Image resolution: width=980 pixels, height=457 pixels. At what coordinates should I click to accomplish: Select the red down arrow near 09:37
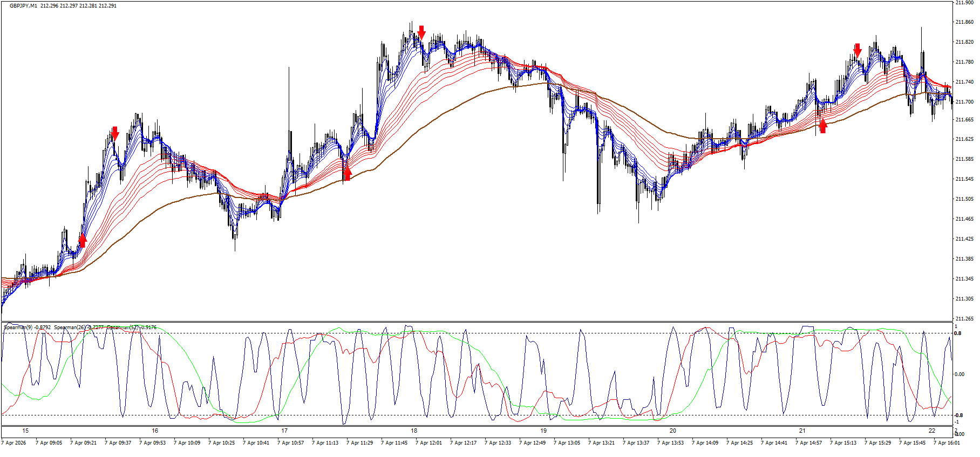point(115,133)
